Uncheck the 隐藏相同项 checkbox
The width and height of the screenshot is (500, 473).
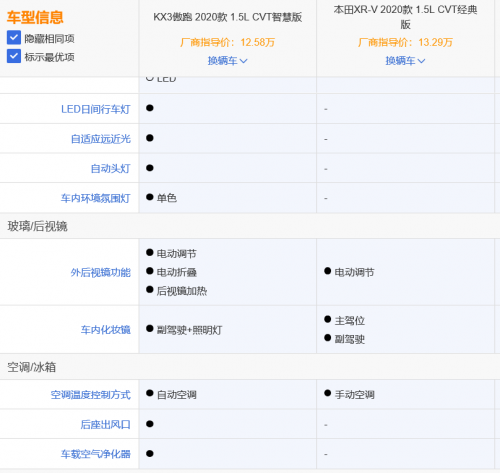coord(14,38)
